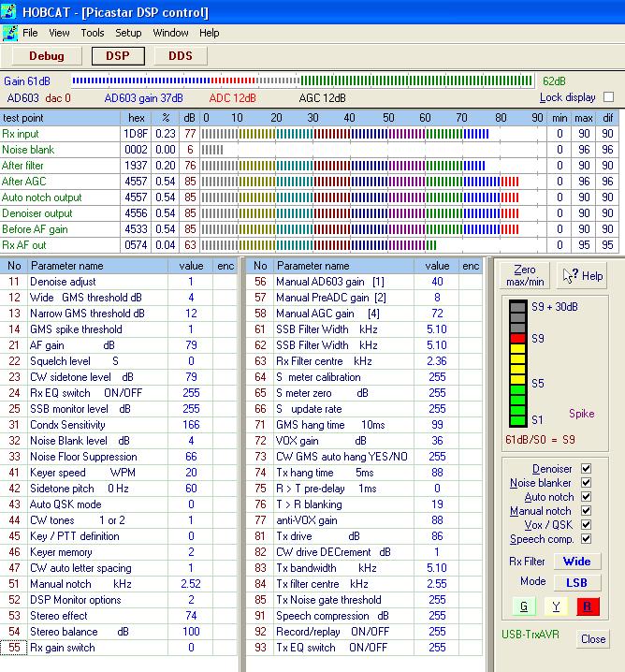This screenshot has width=625, height=672.
Task: Open the Tools menu
Action: pos(93,33)
